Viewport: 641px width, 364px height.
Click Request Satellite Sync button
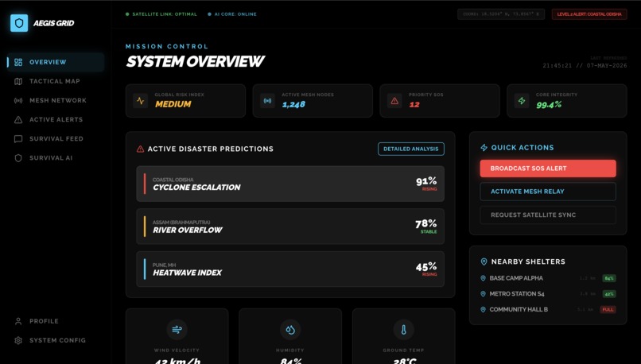click(x=548, y=215)
